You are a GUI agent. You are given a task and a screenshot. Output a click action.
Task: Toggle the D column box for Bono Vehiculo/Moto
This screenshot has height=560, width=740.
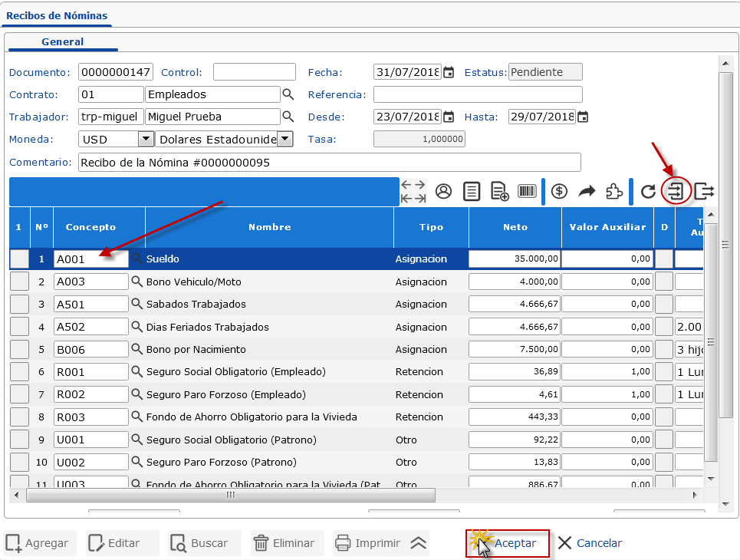click(664, 282)
